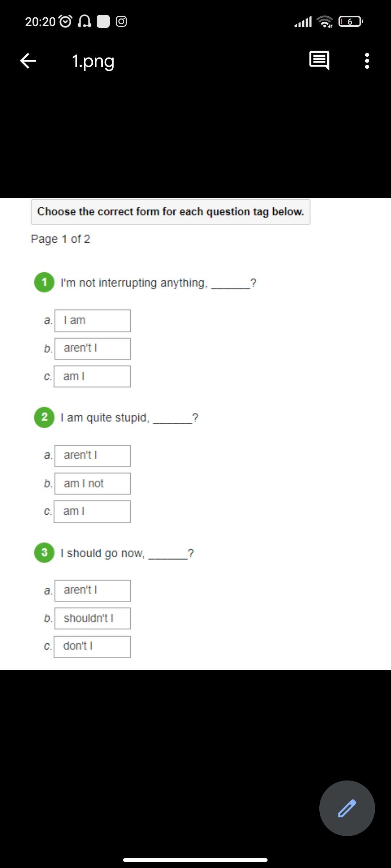
Task: Tap the battery indicator icon
Action: tap(350, 22)
